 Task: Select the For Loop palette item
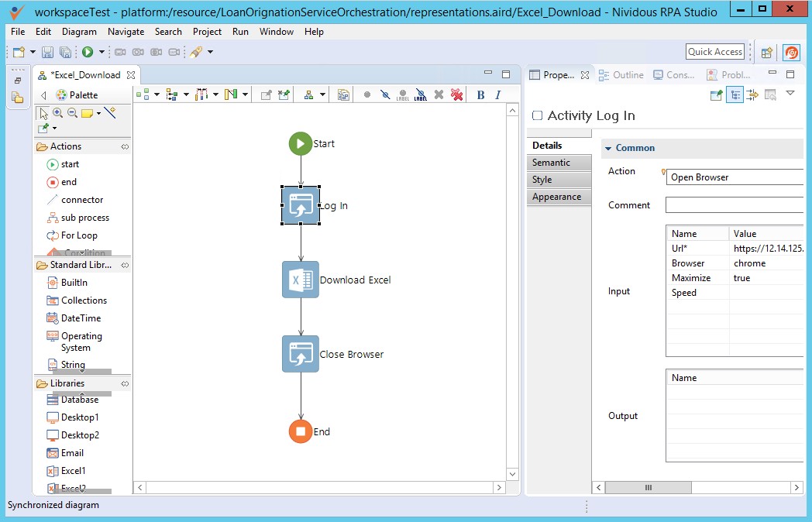72,235
